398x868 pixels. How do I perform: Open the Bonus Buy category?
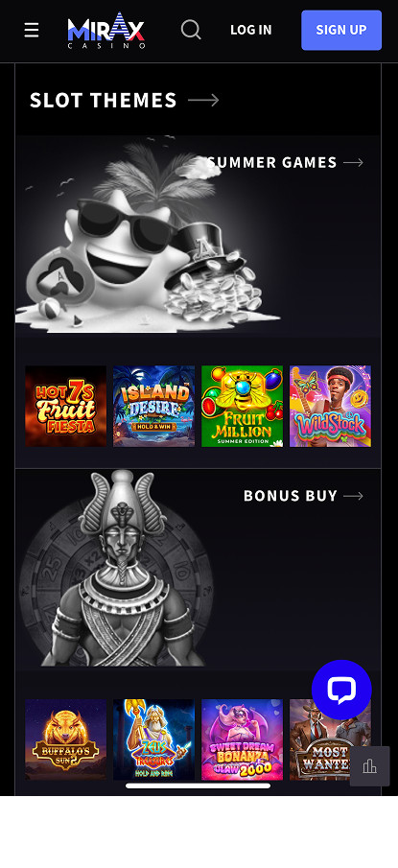pyautogui.click(x=291, y=496)
